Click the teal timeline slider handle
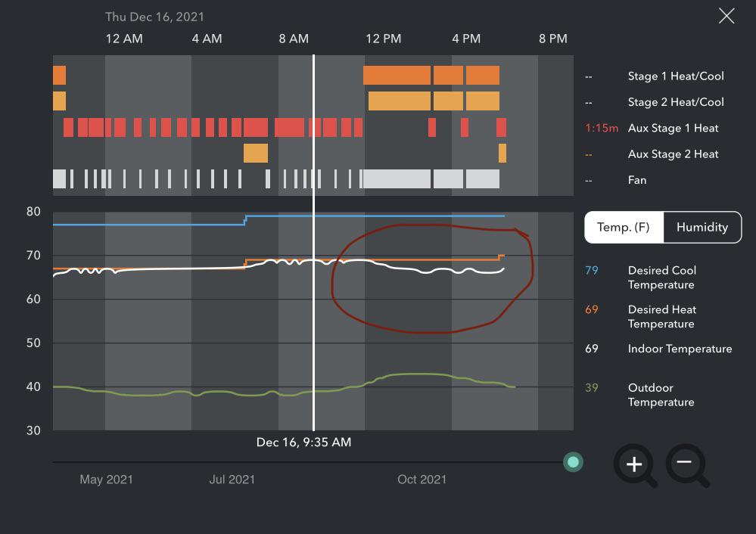This screenshot has height=534, width=756. coord(573,462)
